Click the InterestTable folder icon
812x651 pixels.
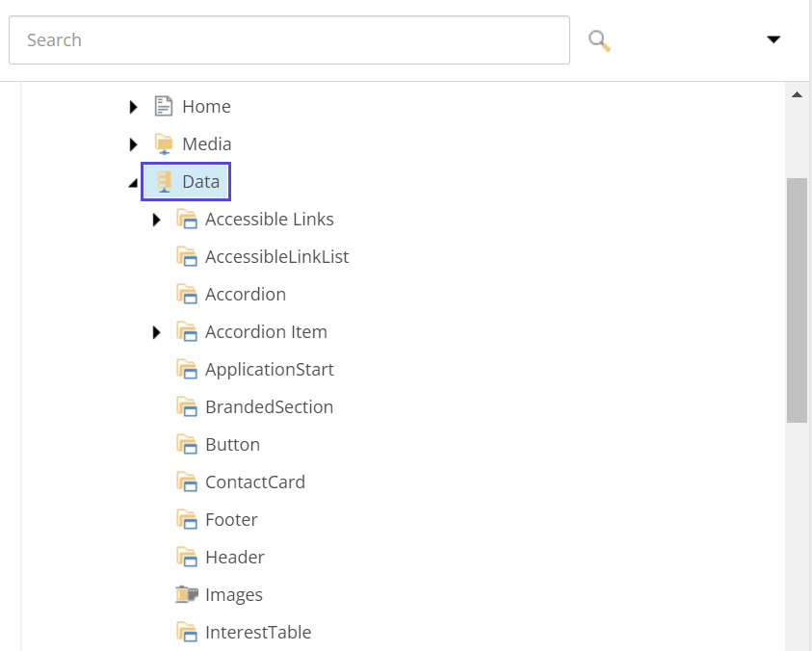(x=187, y=632)
